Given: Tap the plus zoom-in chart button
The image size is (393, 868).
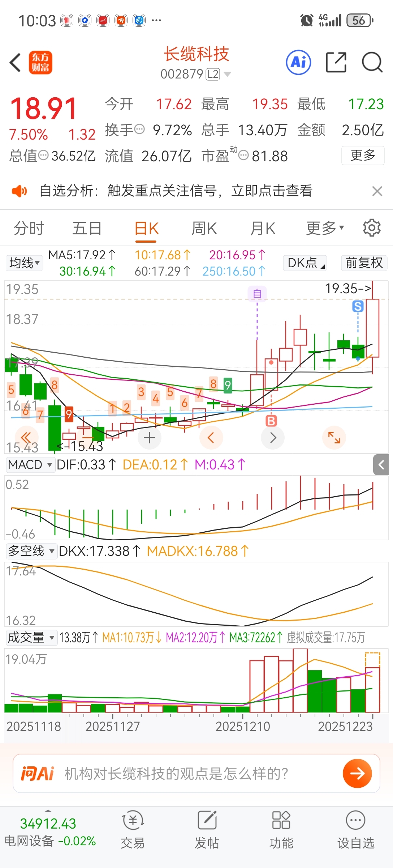Looking at the screenshot, I should (150, 438).
